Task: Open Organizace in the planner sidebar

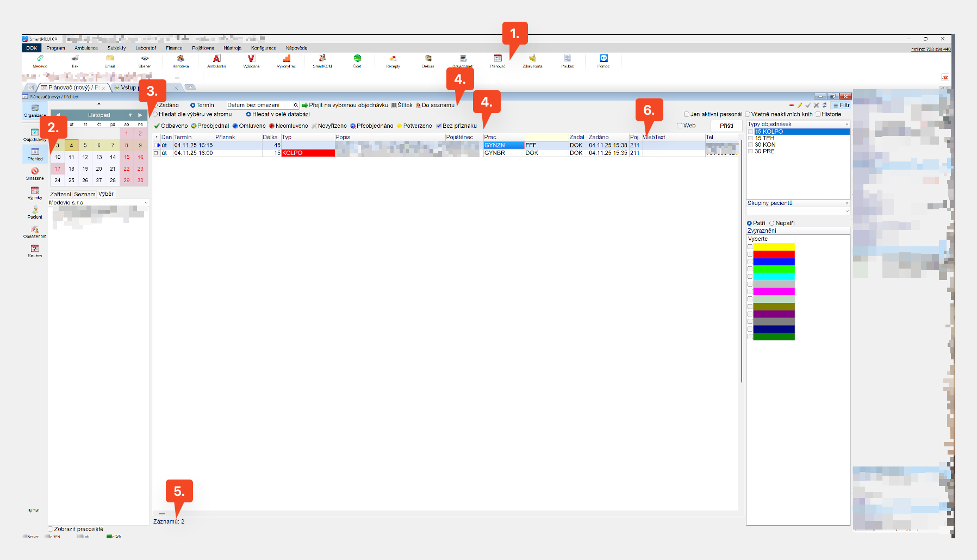Action: [35, 110]
